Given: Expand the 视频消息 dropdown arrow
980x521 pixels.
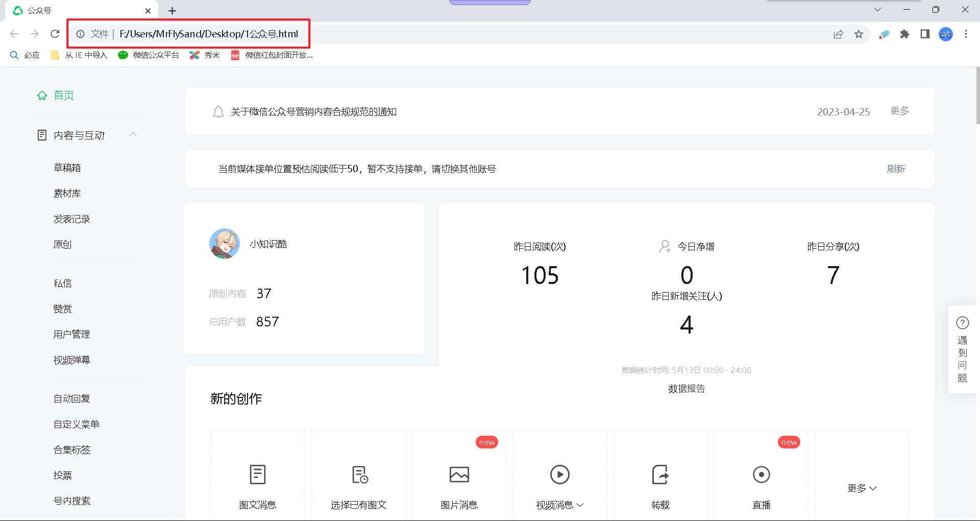Looking at the screenshot, I should 580,505.
